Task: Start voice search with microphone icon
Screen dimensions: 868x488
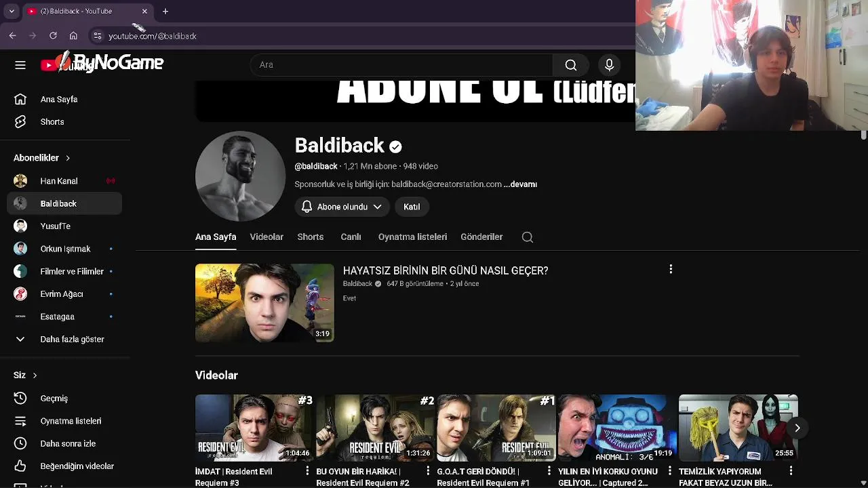Action: click(x=609, y=65)
